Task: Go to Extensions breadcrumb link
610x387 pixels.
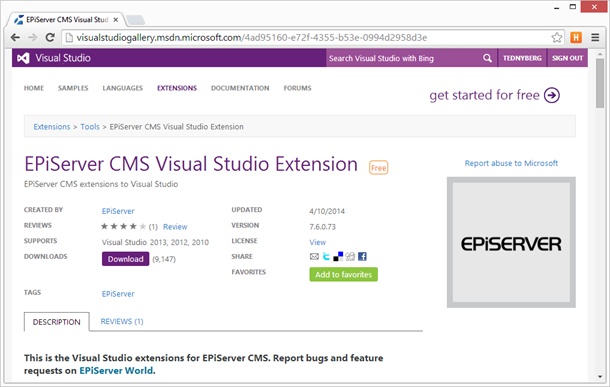Action: [x=52, y=127]
